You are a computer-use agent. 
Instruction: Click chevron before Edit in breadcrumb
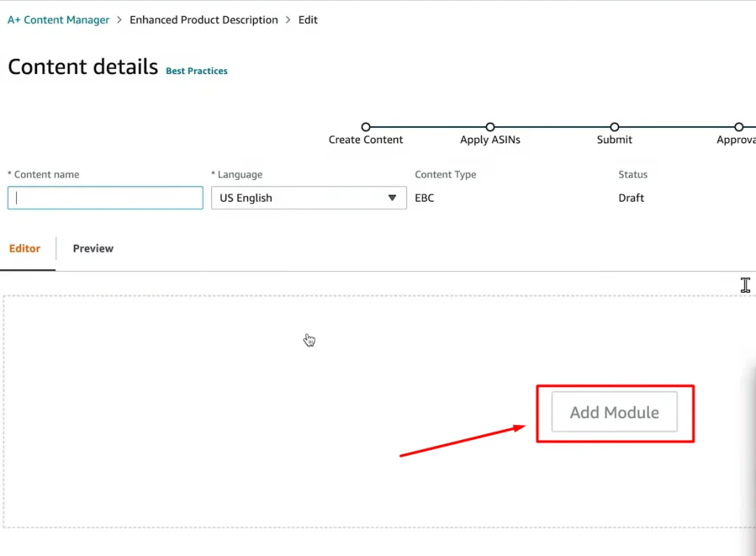[289, 20]
